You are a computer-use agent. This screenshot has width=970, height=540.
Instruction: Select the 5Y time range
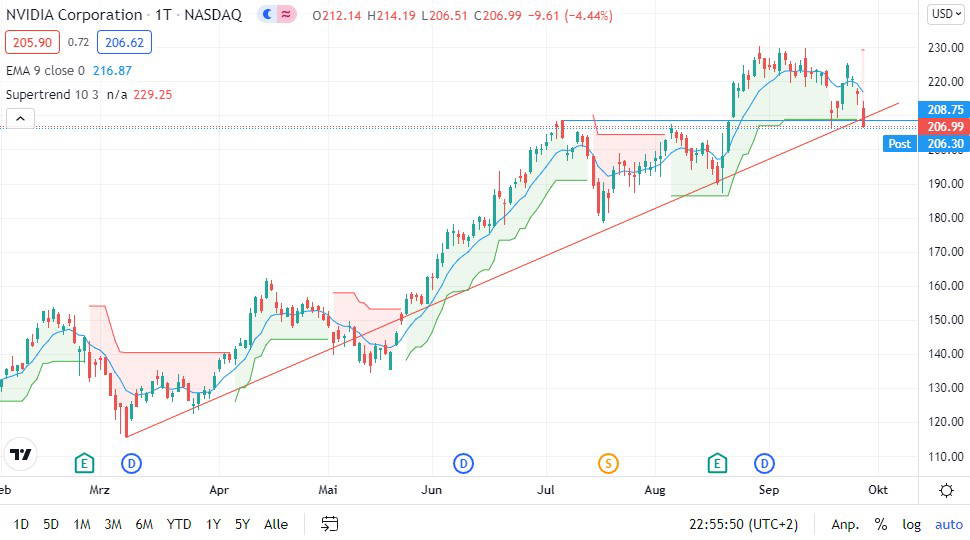click(x=242, y=525)
